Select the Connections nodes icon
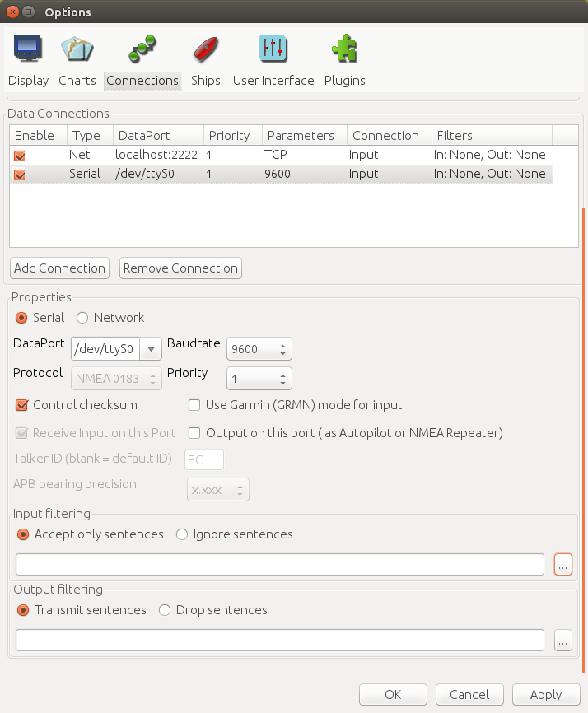 coord(142,49)
